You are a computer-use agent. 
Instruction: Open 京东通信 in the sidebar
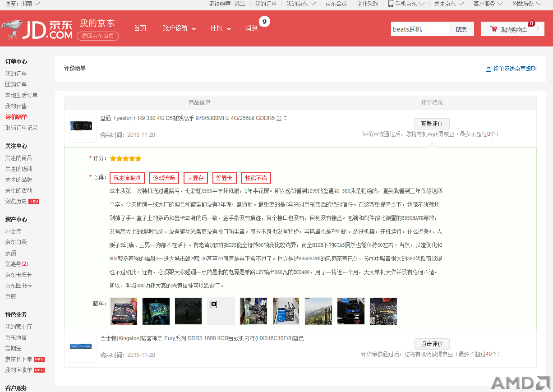[16, 337]
